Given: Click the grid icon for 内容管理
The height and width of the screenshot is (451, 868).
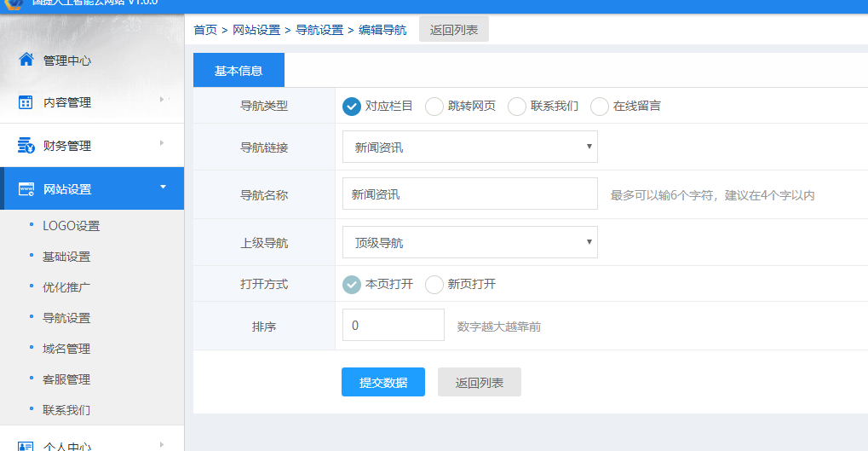Looking at the screenshot, I should (26, 102).
